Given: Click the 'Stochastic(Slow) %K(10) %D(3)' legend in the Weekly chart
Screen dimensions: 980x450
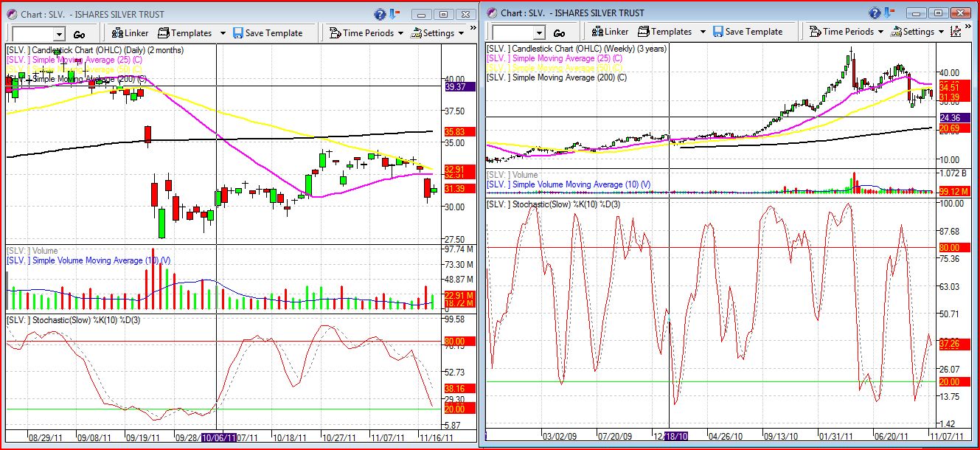Looking at the screenshot, I should point(553,203).
